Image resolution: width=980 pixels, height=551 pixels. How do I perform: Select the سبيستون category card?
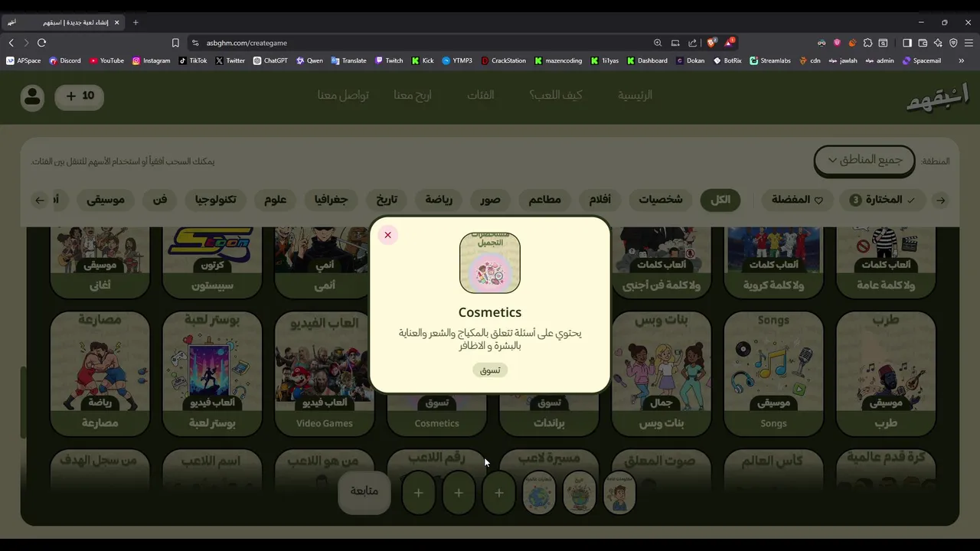point(212,262)
